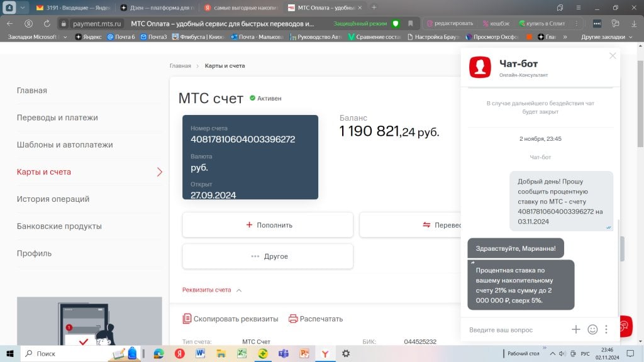The width and height of the screenshot is (644, 362).
Task: Click Главная breadcrumb link
Action: (x=180, y=65)
